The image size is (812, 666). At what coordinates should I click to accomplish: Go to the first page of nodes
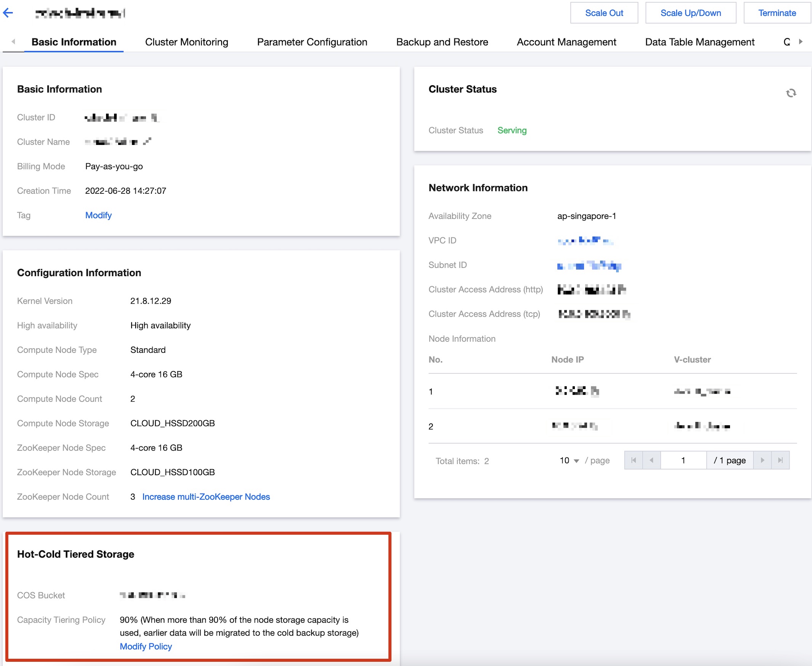coord(633,460)
